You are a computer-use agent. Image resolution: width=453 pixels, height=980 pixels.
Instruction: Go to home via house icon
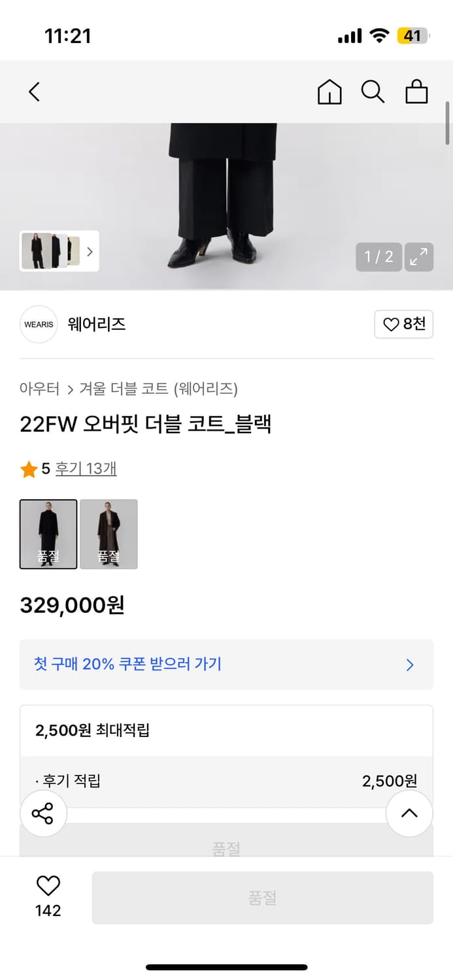[329, 91]
